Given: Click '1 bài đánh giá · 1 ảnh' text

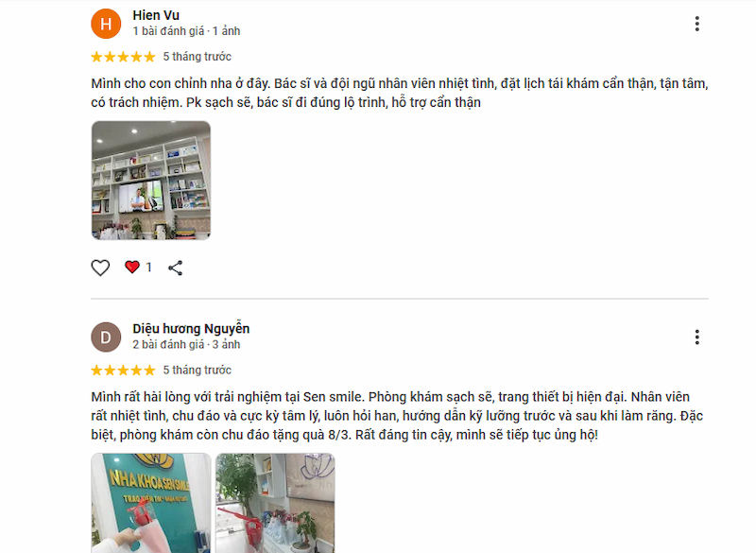Looking at the screenshot, I should 186,31.
